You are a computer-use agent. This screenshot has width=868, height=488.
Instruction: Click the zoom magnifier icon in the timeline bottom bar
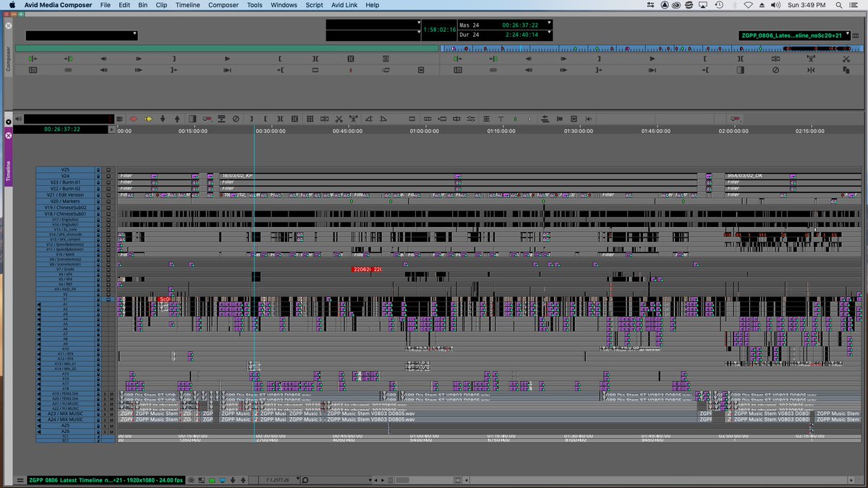(305, 480)
